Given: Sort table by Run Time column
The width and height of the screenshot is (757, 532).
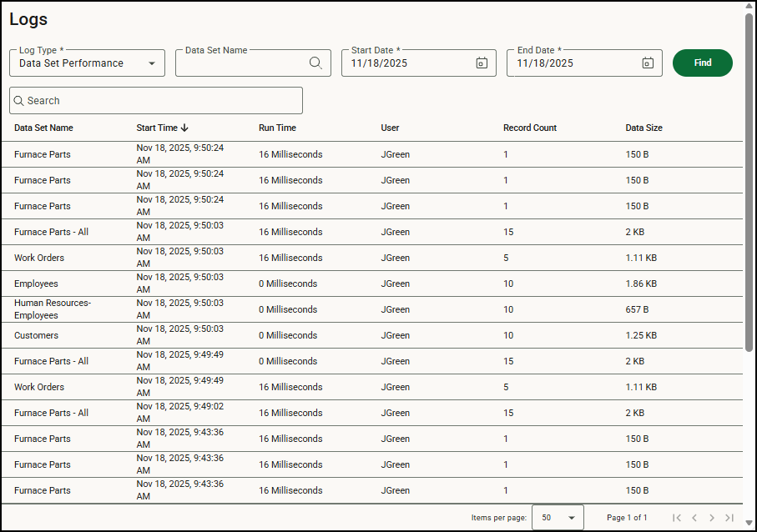Looking at the screenshot, I should [277, 128].
